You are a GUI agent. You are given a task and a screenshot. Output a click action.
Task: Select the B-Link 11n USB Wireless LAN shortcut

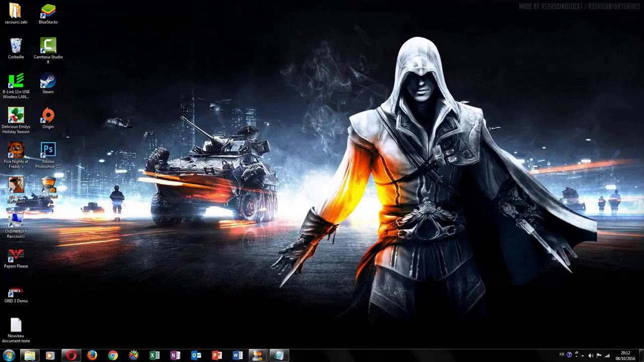[x=16, y=85]
